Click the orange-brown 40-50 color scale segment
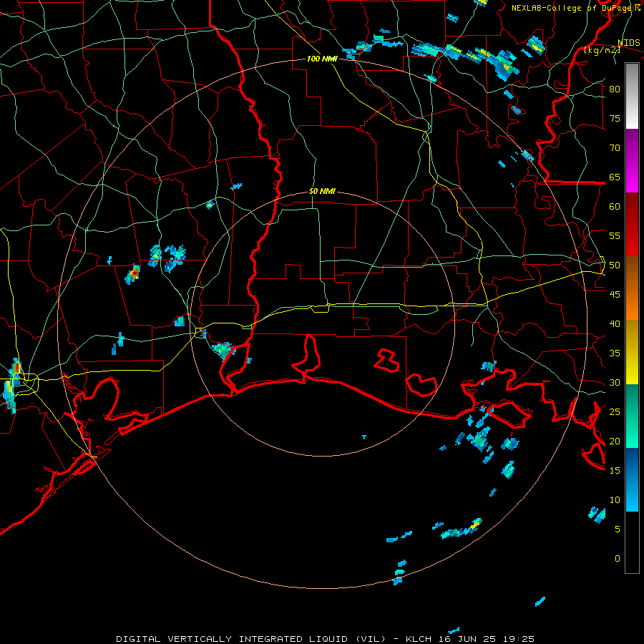Screen dimensions: 644x644 pos(632,288)
